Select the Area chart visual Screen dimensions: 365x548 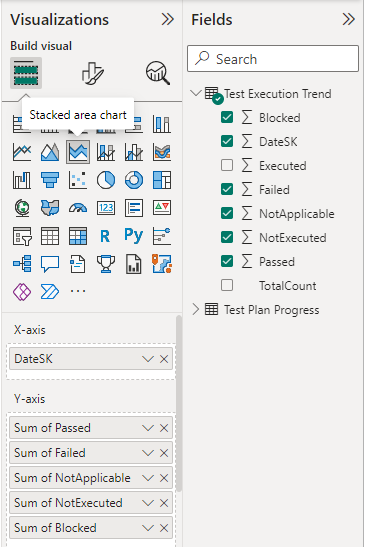pyautogui.click(x=50, y=152)
